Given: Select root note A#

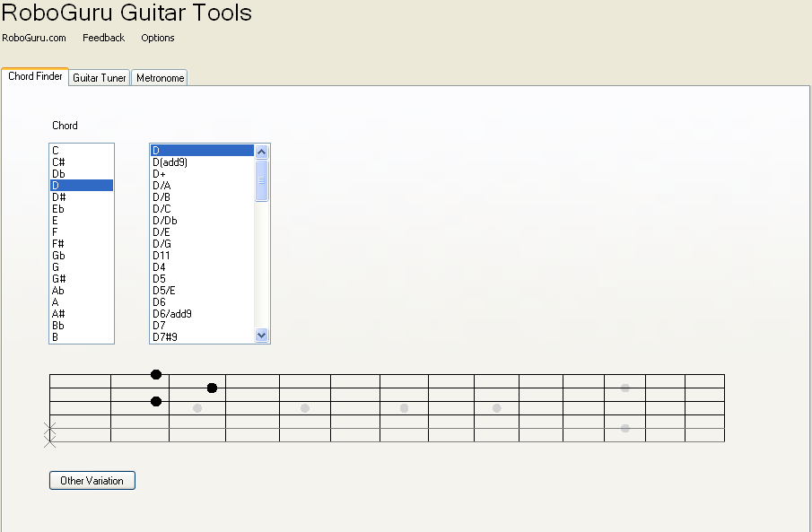Looking at the screenshot, I should [x=82, y=313].
